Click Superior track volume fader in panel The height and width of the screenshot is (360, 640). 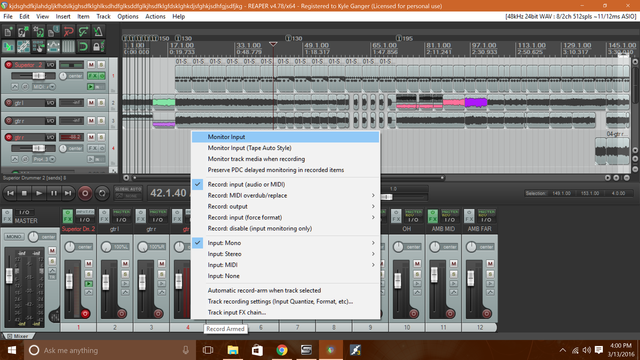[38, 76]
